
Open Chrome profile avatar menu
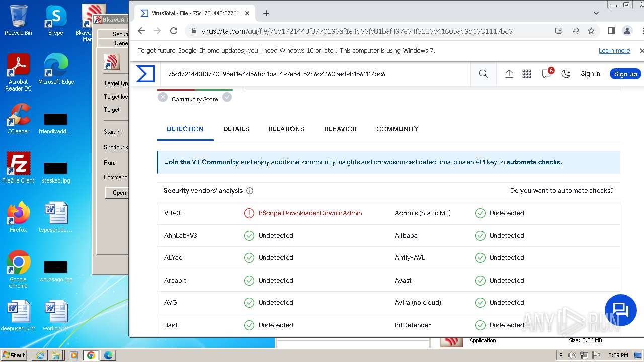pos(627,31)
